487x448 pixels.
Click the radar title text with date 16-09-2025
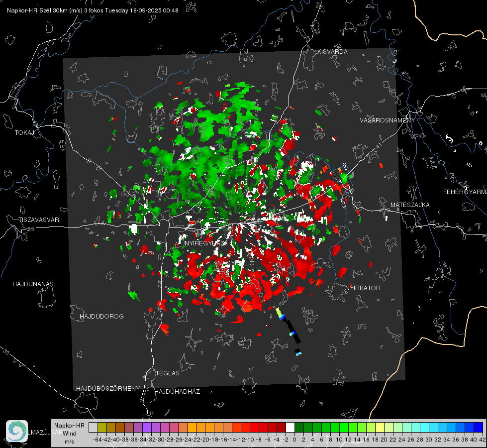[93, 10]
